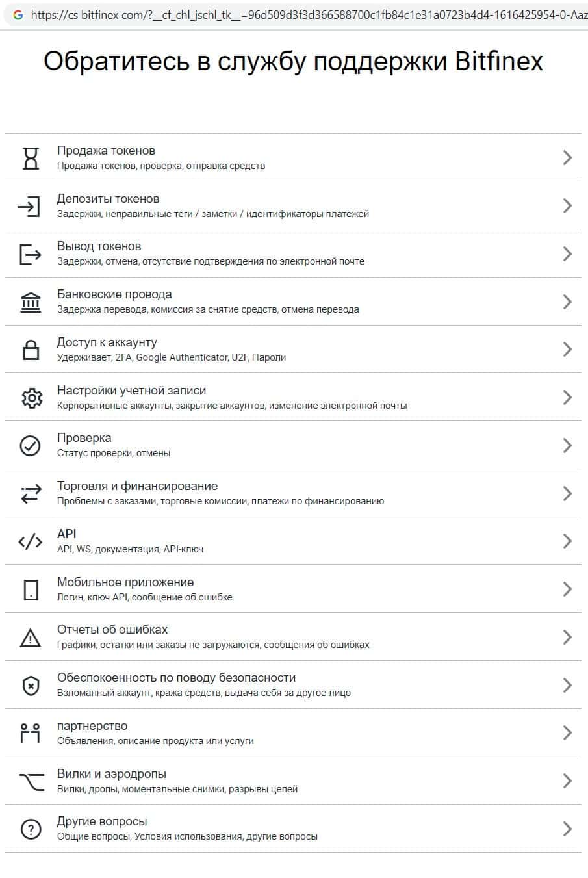This screenshot has height=878, width=588.
Task: Click the gear icon for account settings
Action: (31, 398)
